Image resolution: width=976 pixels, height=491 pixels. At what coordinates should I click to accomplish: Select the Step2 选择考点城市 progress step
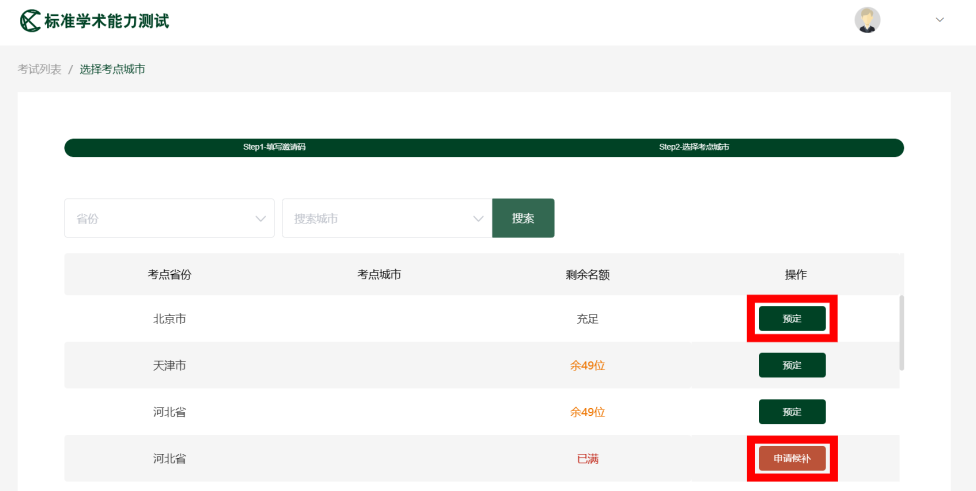[x=694, y=148]
